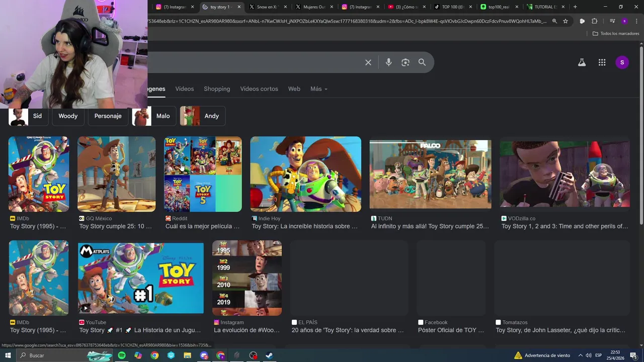Open Google Lens image search

click(x=406, y=62)
